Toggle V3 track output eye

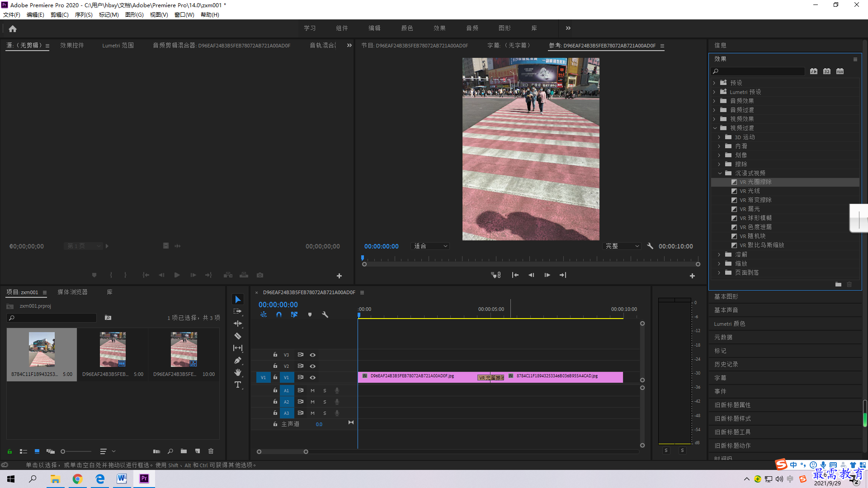(x=312, y=355)
